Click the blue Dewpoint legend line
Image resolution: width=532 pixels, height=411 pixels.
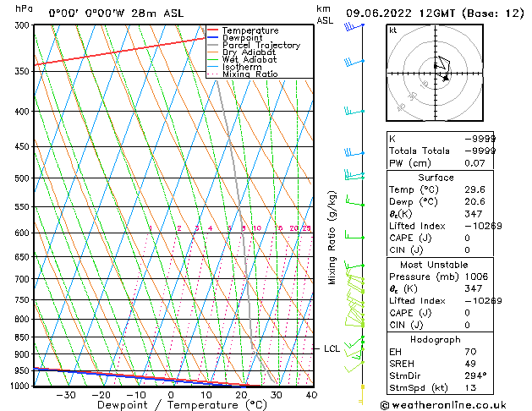pos(212,38)
